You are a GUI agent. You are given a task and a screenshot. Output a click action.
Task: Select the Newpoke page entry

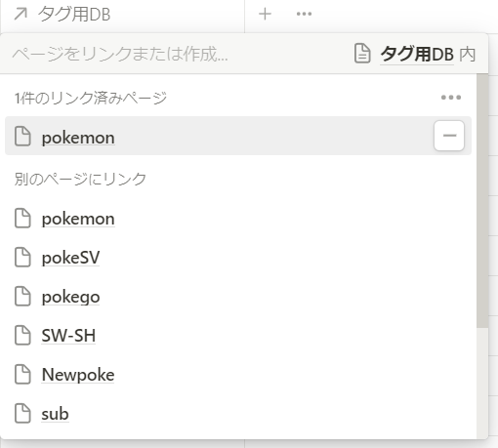[x=238, y=375]
